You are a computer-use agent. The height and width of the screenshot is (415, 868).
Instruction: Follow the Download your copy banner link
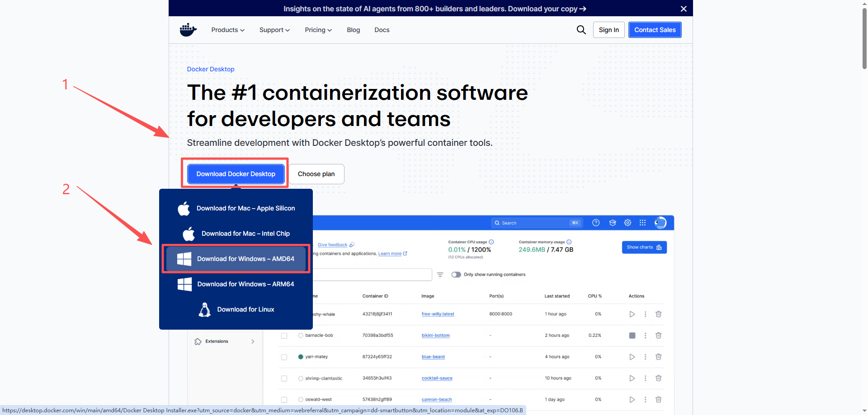click(x=547, y=9)
